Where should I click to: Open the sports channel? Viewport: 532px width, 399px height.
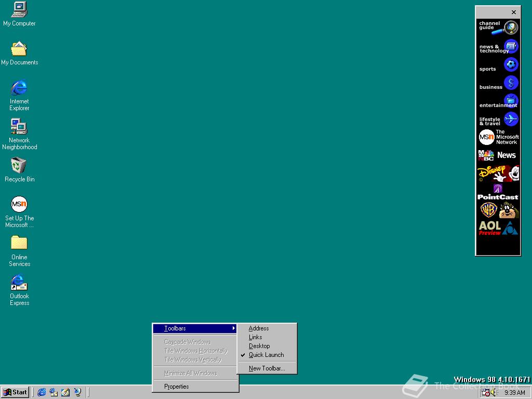pos(498,65)
